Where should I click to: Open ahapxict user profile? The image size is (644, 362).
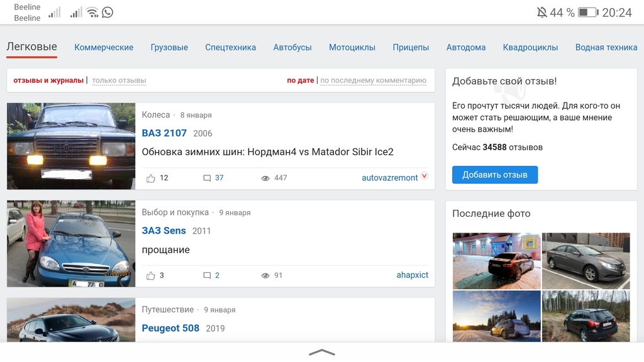click(413, 275)
